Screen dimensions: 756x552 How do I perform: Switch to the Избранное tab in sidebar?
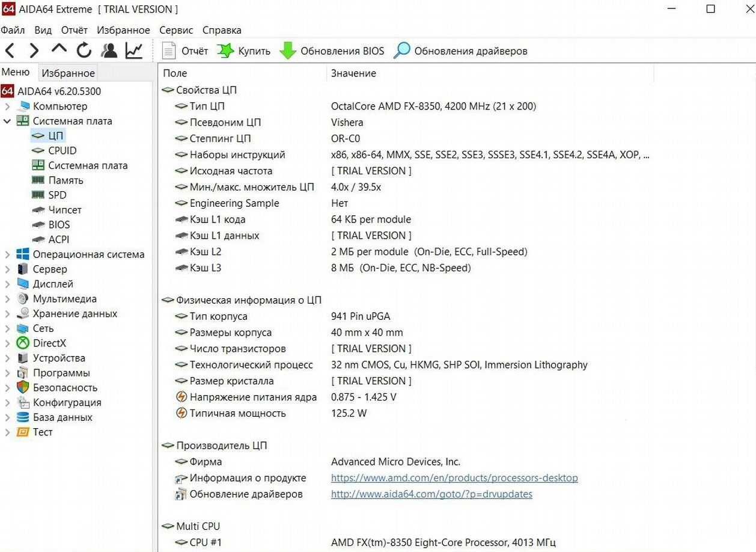pyautogui.click(x=68, y=73)
